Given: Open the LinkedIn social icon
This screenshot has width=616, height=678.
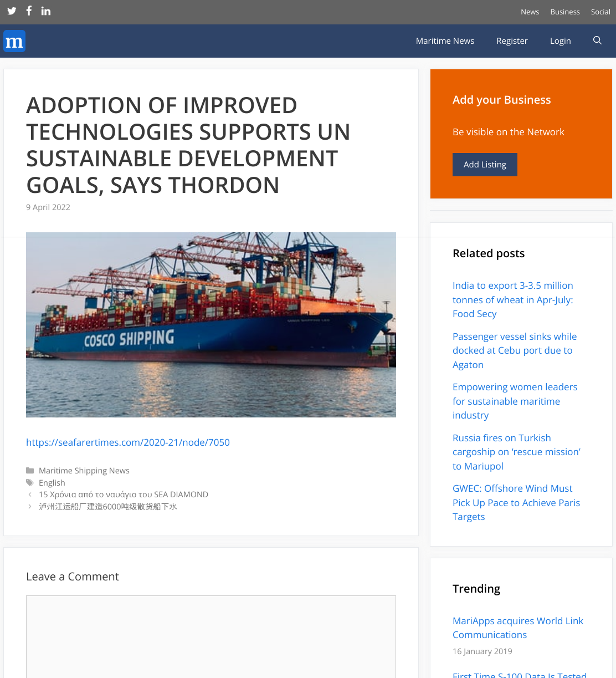Looking at the screenshot, I should tap(46, 11).
